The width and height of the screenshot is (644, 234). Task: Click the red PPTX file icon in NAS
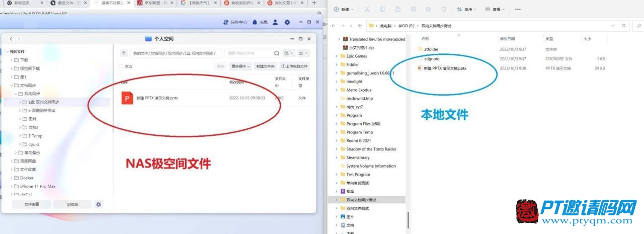pos(128,98)
